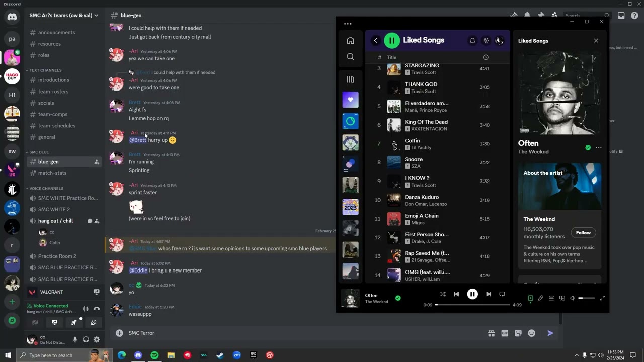Open Spotify Home from the sidebar
The width and height of the screenshot is (644, 362).
click(x=350, y=41)
